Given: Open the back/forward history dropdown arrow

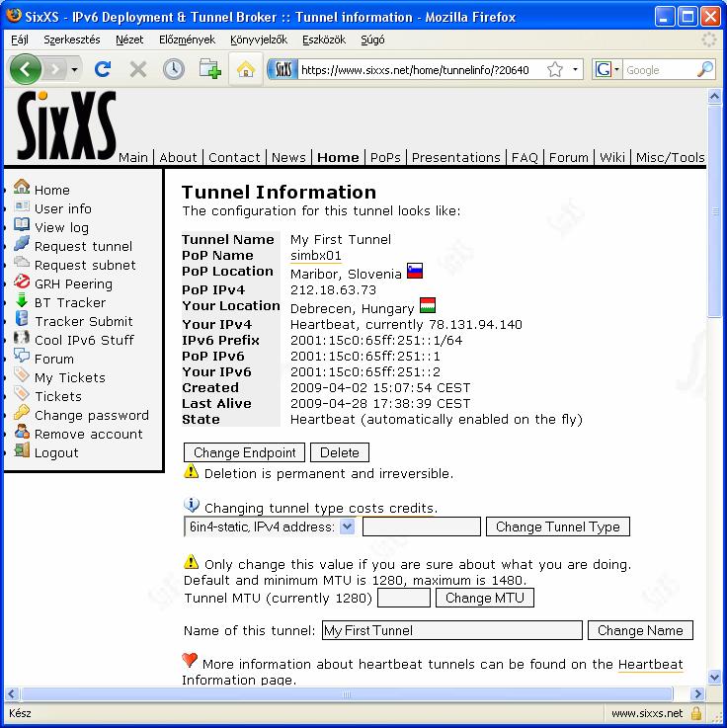Looking at the screenshot, I should 74,70.
